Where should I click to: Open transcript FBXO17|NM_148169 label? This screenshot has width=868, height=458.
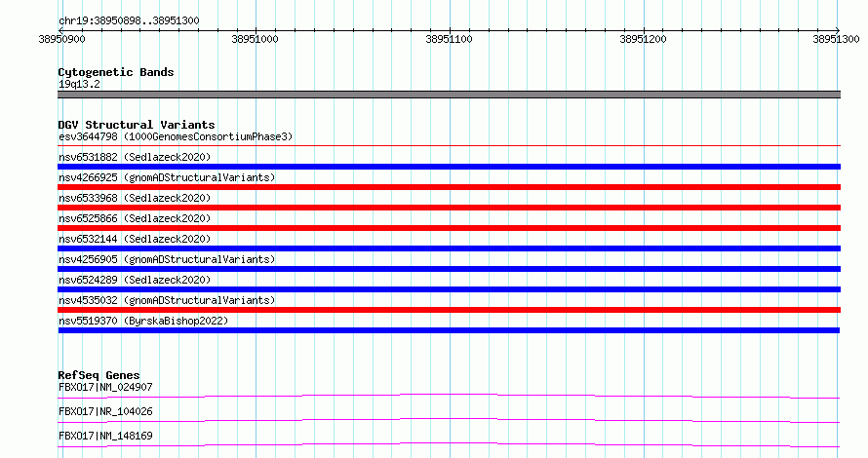[105, 436]
